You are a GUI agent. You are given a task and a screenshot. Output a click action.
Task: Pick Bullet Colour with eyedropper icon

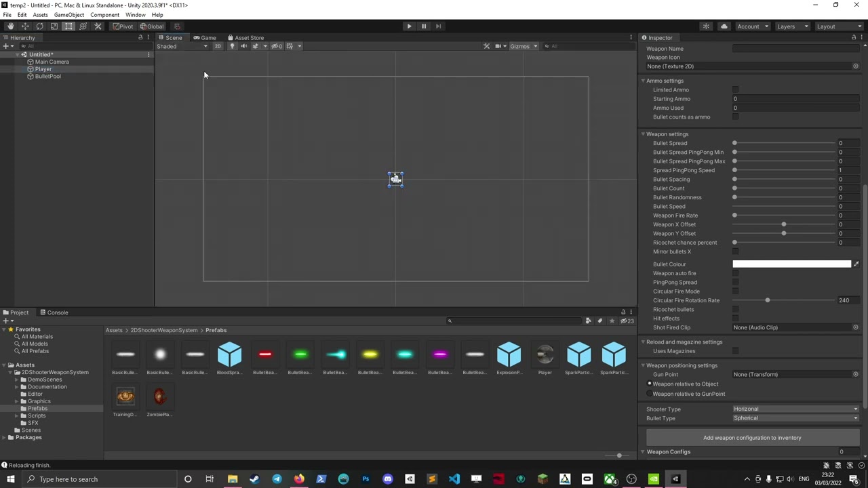(856, 264)
